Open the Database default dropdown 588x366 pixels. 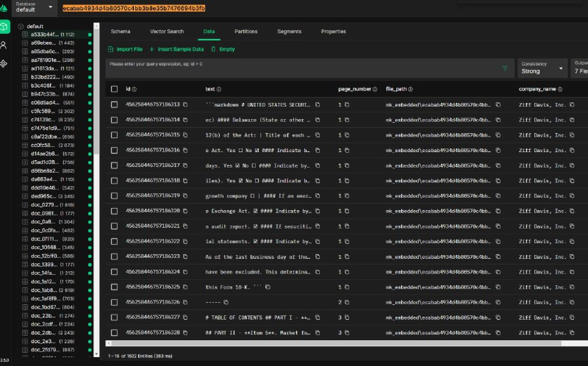(x=35, y=7)
